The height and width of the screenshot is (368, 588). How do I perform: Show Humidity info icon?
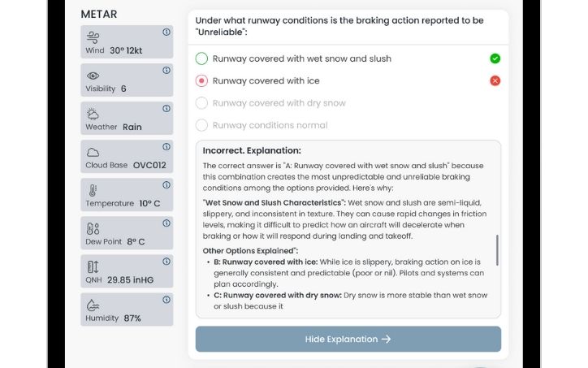tap(166, 300)
